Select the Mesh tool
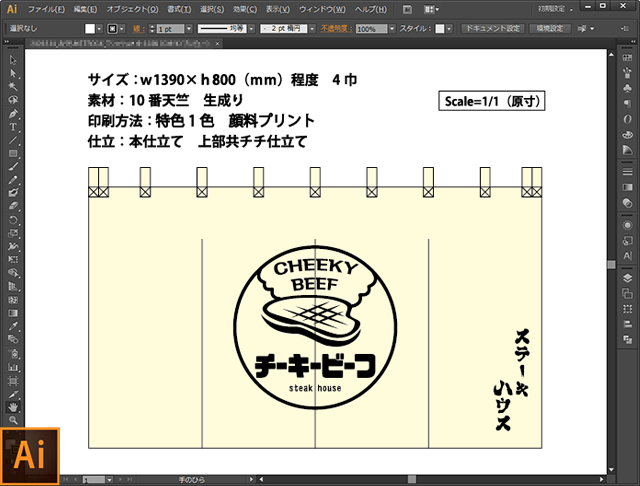The height and width of the screenshot is (486, 640). coord(13,300)
